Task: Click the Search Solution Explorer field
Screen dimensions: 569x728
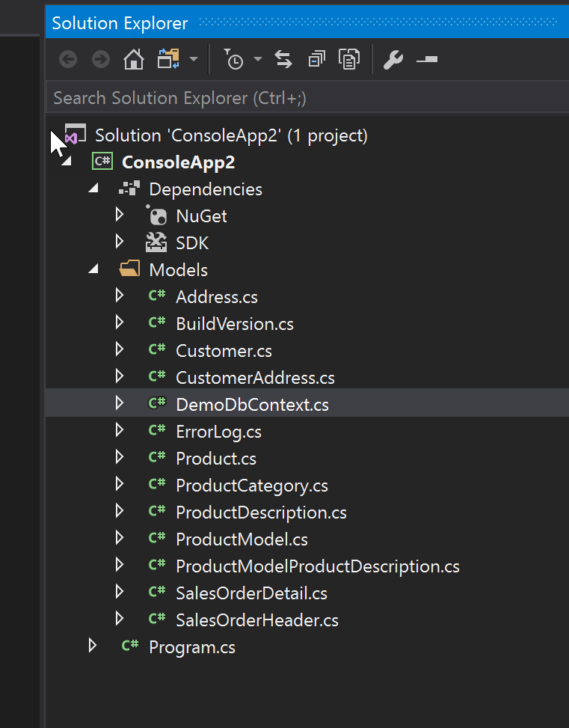Action: 308,98
